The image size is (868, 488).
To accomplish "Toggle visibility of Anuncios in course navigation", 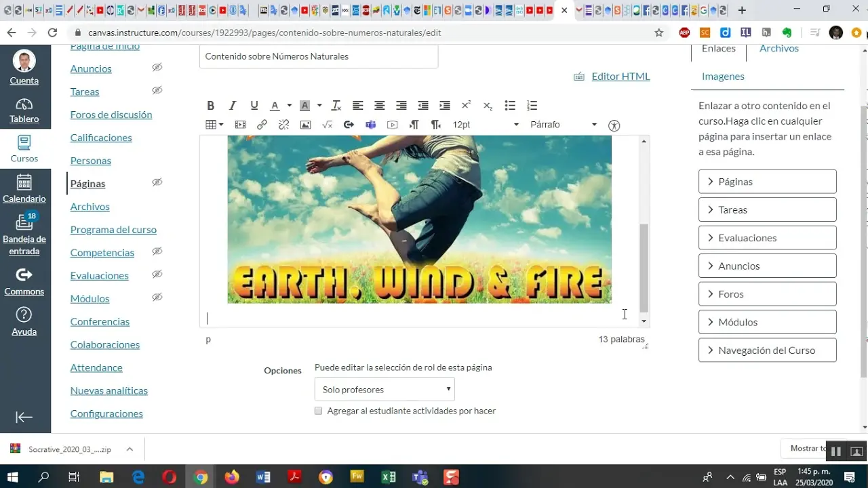I will (x=157, y=67).
